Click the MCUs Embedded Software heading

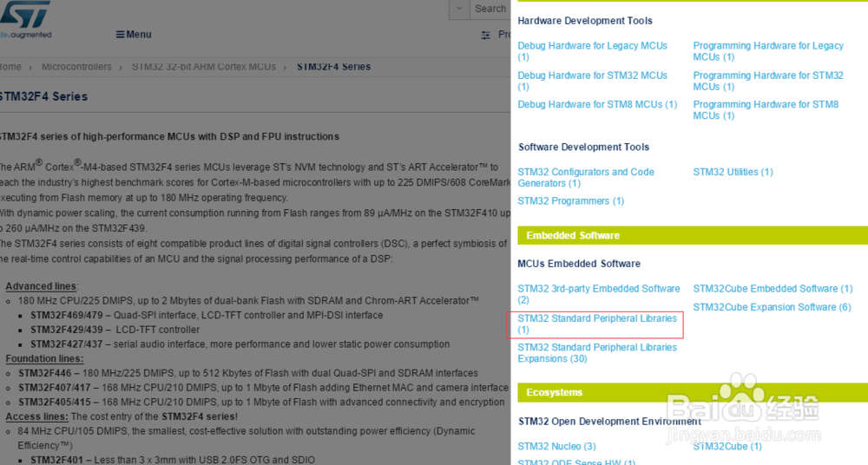(579, 264)
